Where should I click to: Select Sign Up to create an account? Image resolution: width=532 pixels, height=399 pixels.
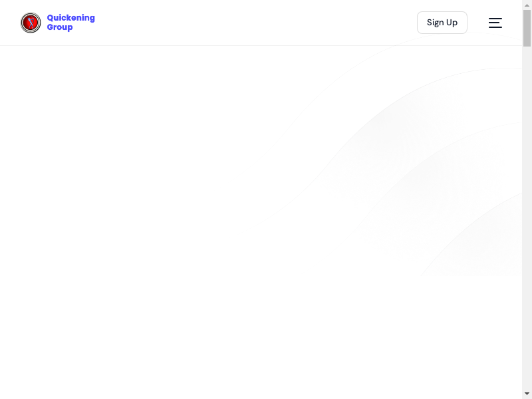coord(442,23)
